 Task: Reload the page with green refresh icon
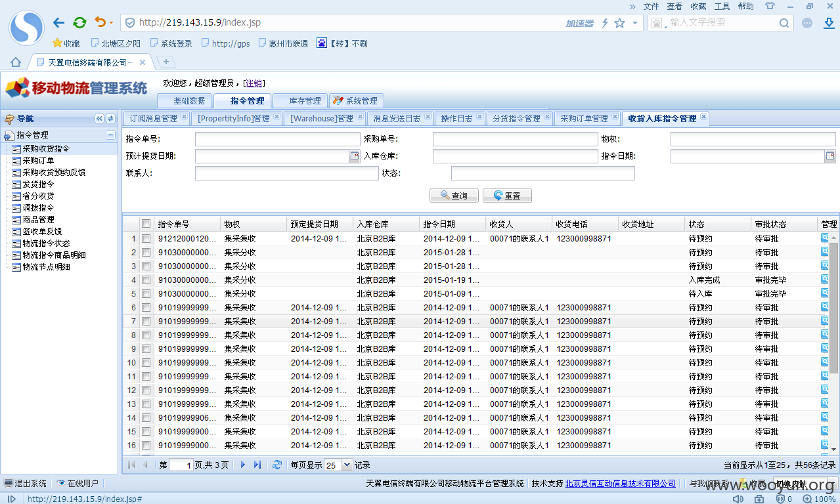tap(79, 22)
